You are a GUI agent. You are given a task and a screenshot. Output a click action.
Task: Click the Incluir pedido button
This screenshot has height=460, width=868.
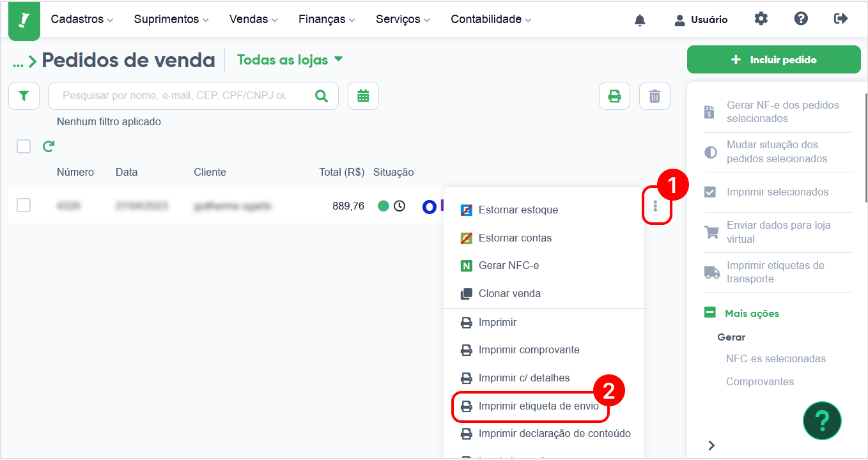pyautogui.click(x=774, y=59)
